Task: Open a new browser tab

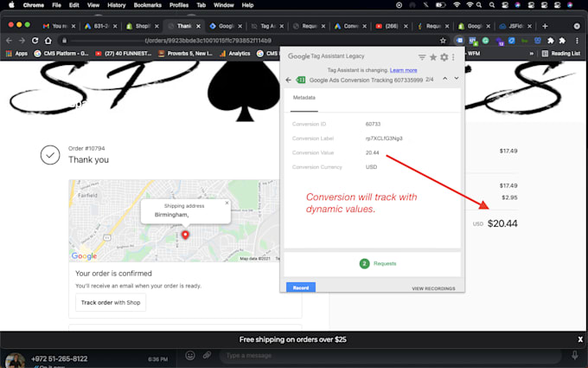Action: click(x=545, y=26)
